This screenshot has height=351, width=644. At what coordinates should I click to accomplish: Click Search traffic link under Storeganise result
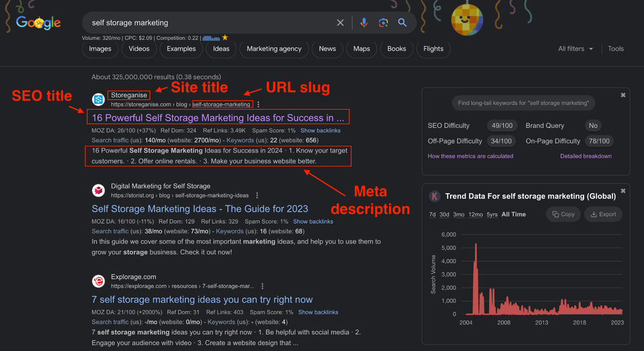tap(110, 140)
